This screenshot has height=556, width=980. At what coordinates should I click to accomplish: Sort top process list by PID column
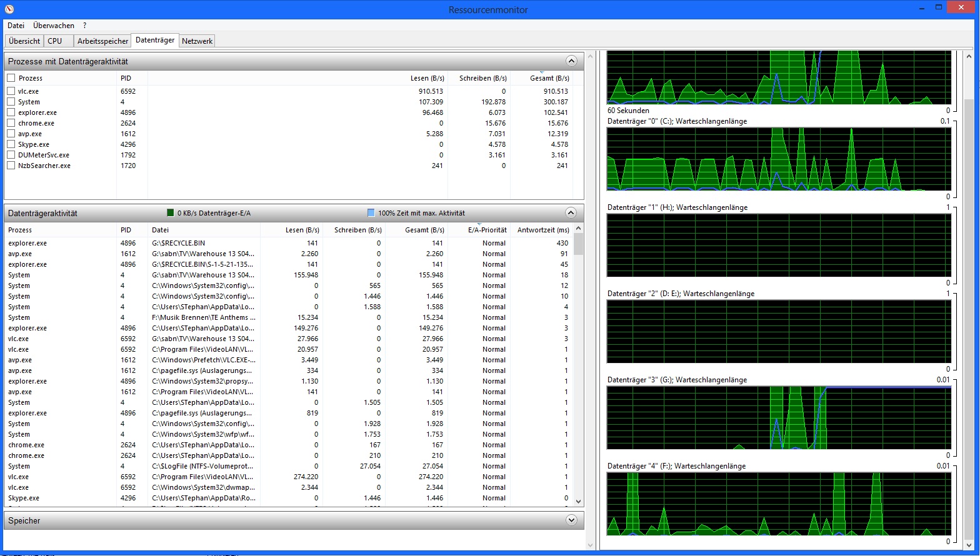coord(132,78)
